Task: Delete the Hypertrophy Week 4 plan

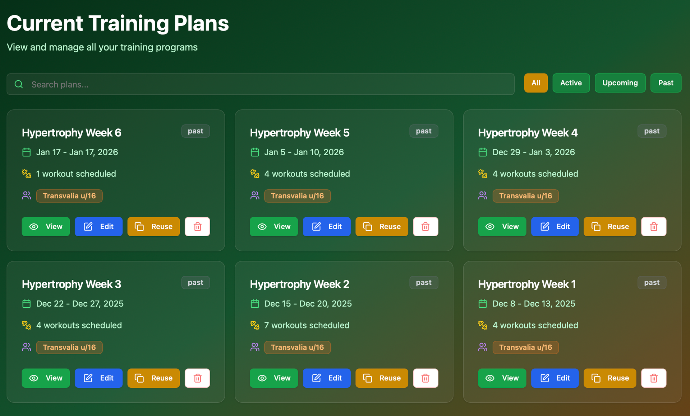Action: 654,227
